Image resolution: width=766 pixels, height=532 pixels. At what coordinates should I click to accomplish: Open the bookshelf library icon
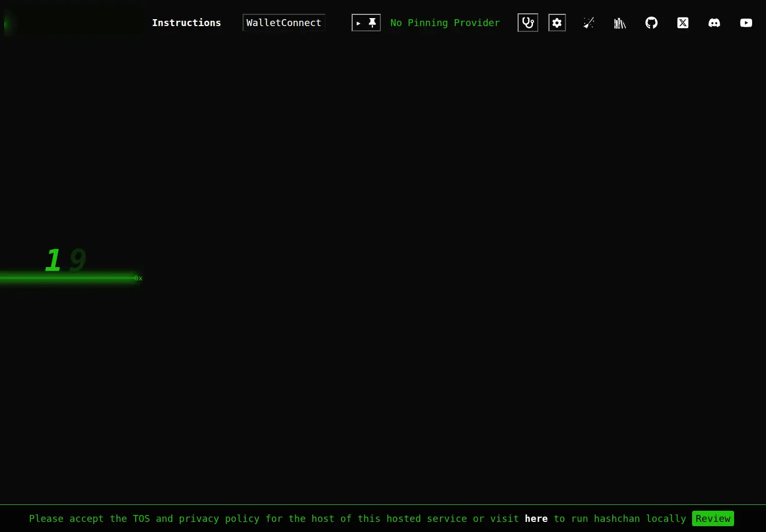[x=620, y=23]
